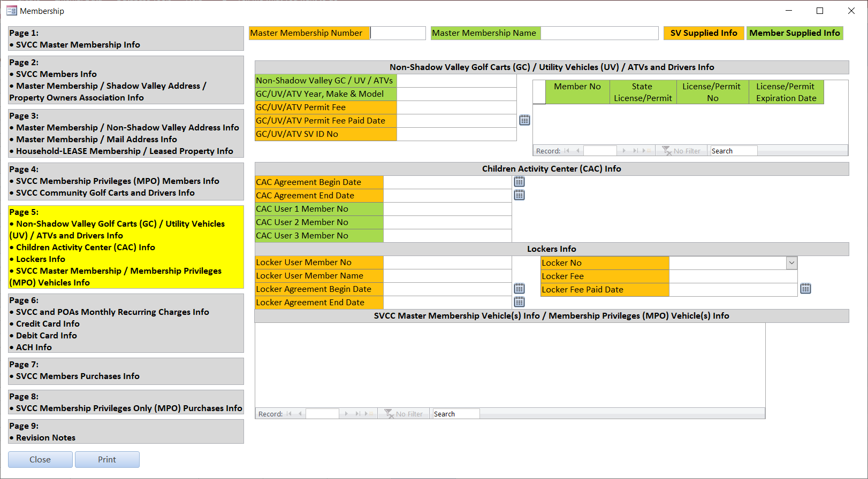
Task: Click Locker Fee input field
Action: 733,276
